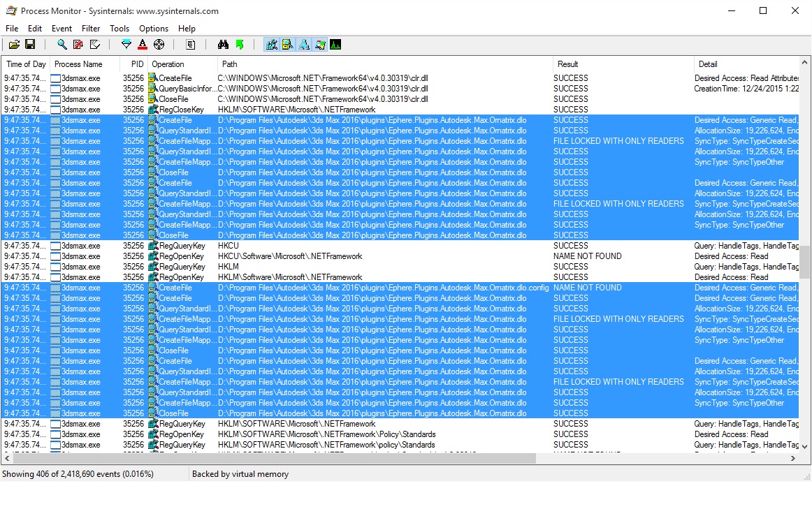Image resolution: width=812 pixels, height=509 pixels.
Task: Click the Save events disk icon
Action: (x=30, y=45)
